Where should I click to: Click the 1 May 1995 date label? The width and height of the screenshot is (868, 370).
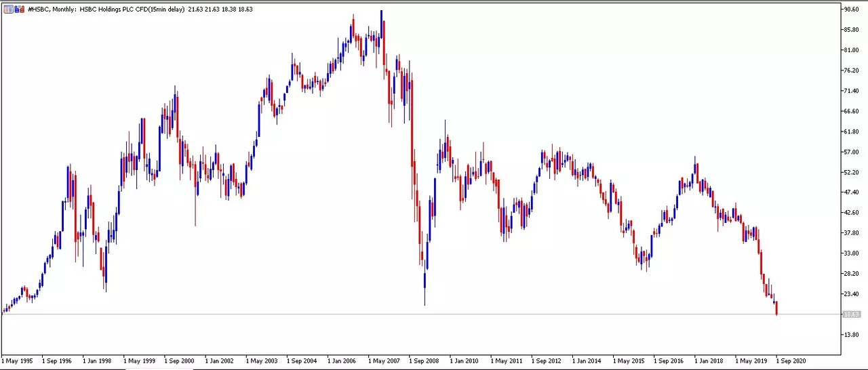click(17, 361)
